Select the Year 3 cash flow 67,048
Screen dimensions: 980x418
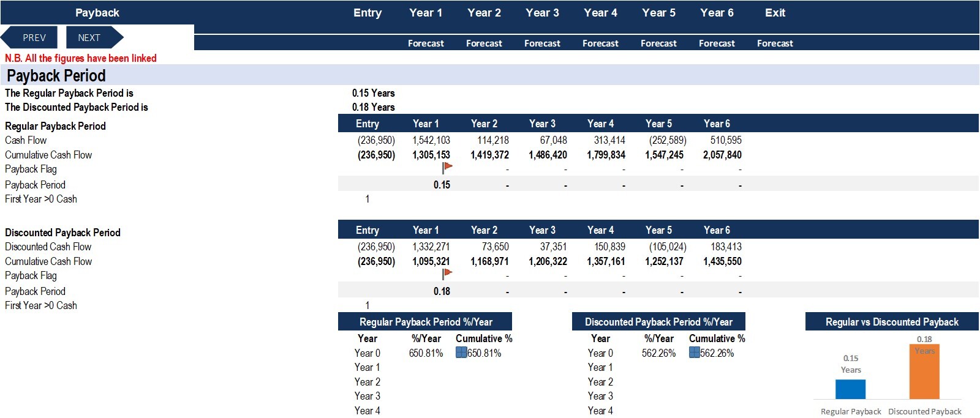[x=553, y=140]
